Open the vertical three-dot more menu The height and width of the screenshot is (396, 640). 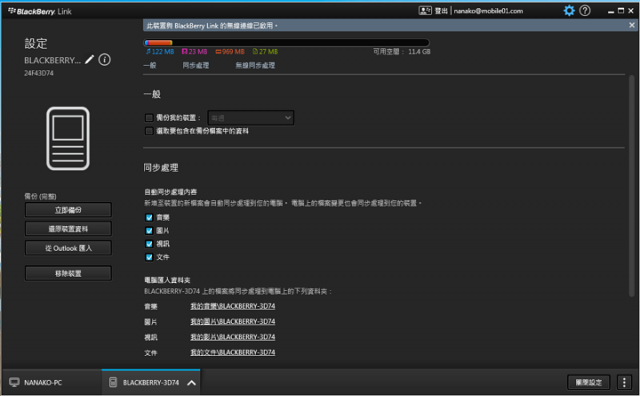click(624, 383)
